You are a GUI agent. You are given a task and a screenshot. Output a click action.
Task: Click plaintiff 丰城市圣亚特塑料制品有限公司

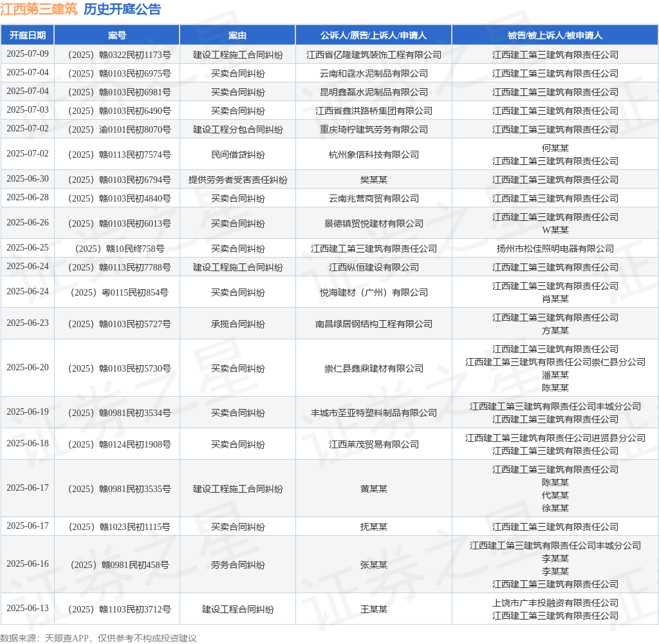point(374,413)
